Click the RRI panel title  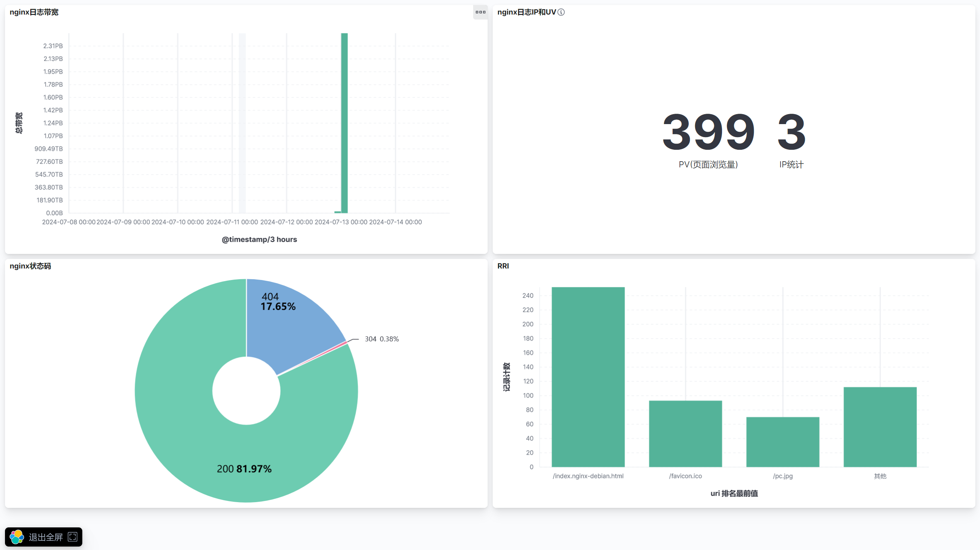(x=503, y=266)
